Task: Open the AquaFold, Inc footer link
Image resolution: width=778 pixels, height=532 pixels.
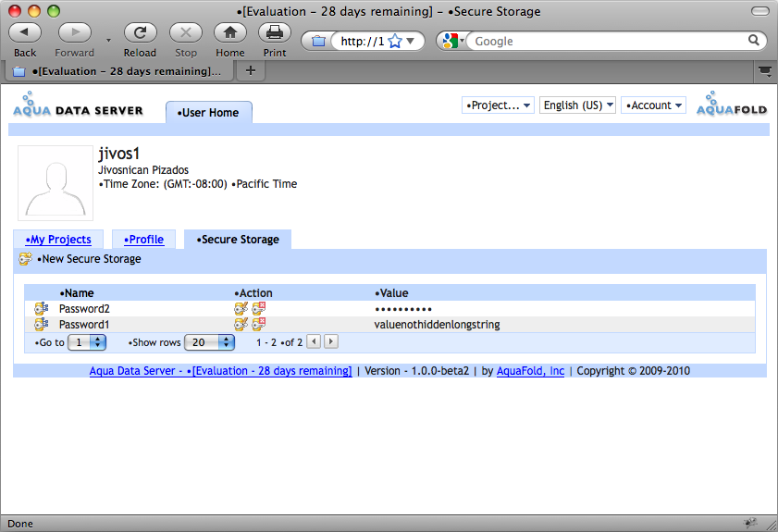Action: point(530,371)
